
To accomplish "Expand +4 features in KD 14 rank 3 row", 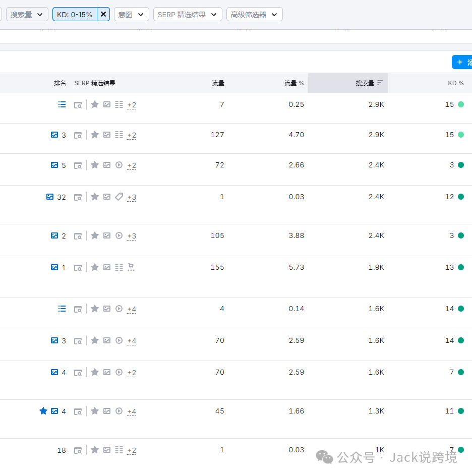I will tap(132, 341).
